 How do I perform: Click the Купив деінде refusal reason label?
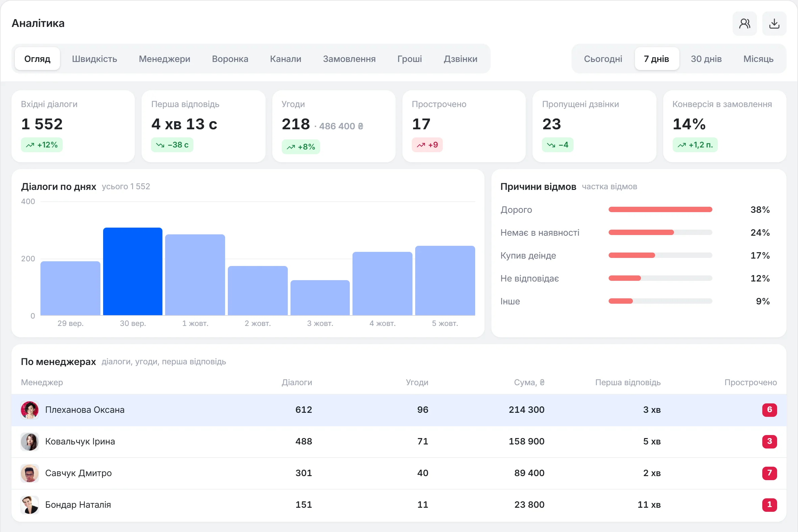point(528,256)
